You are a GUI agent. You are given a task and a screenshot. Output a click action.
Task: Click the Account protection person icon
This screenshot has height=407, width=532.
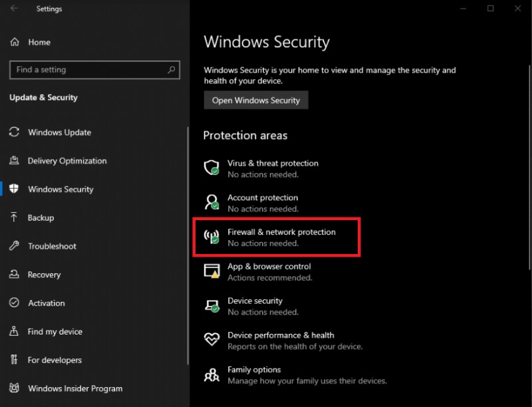[211, 202]
